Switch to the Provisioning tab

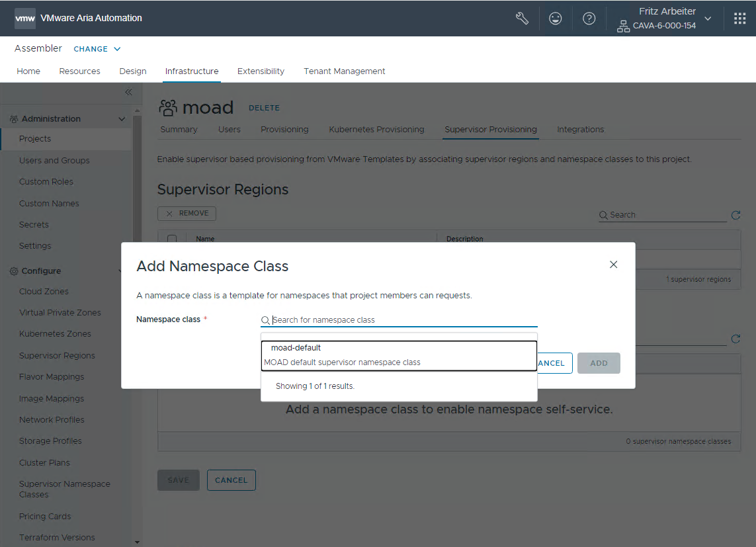click(284, 129)
